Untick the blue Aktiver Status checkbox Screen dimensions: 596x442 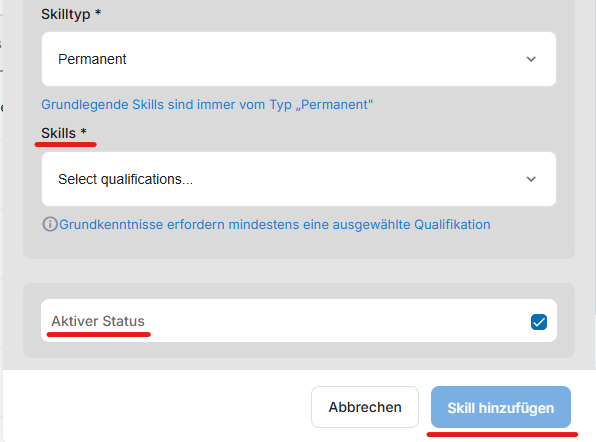(x=539, y=322)
